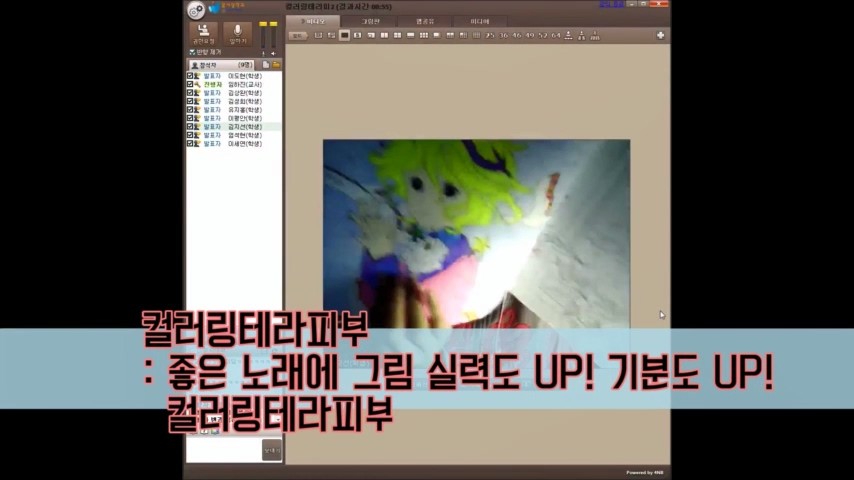Click the document icon beside the attendee tab
The image size is (854, 480).
coord(266,65)
